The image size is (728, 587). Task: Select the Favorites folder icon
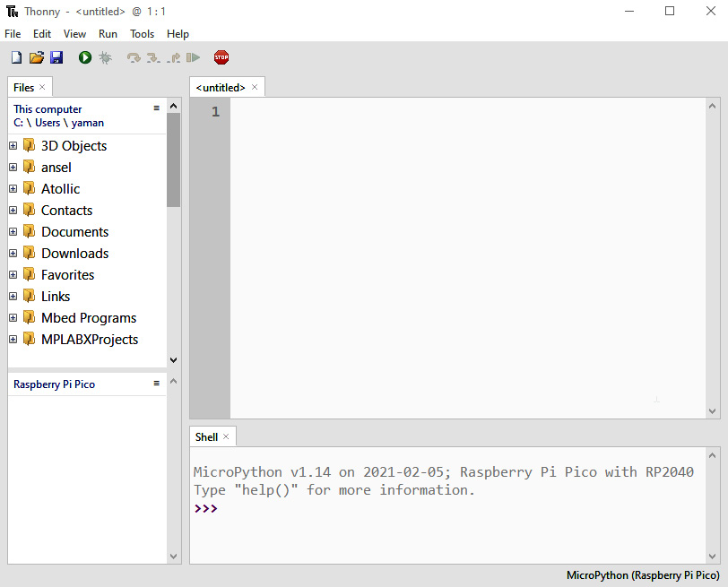(x=30, y=274)
